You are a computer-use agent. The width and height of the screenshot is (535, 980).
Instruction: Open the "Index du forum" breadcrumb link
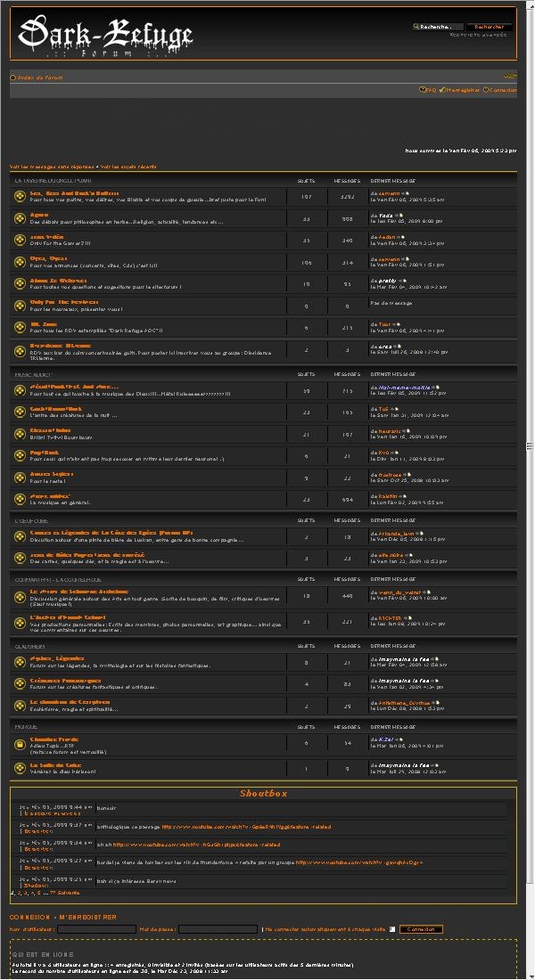pyautogui.click(x=40, y=78)
